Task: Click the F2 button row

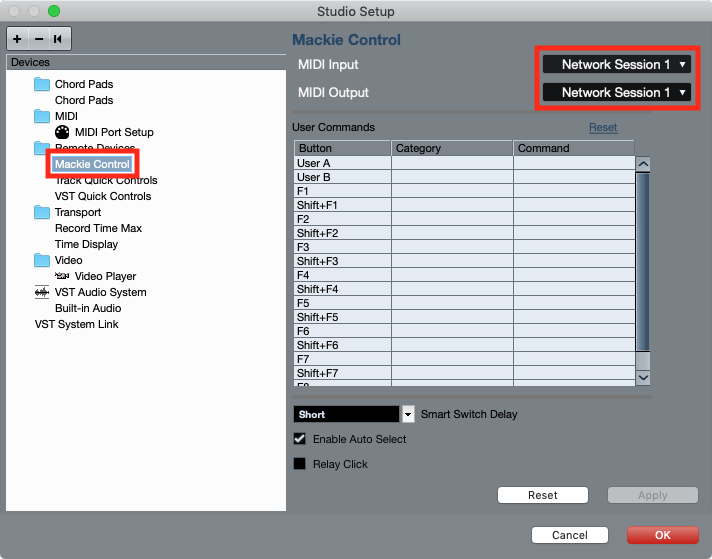Action: tap(465, 219)
